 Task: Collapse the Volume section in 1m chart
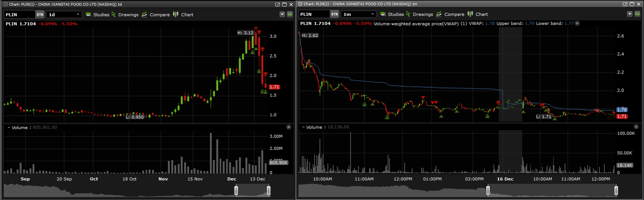click(x=303, y=127)
